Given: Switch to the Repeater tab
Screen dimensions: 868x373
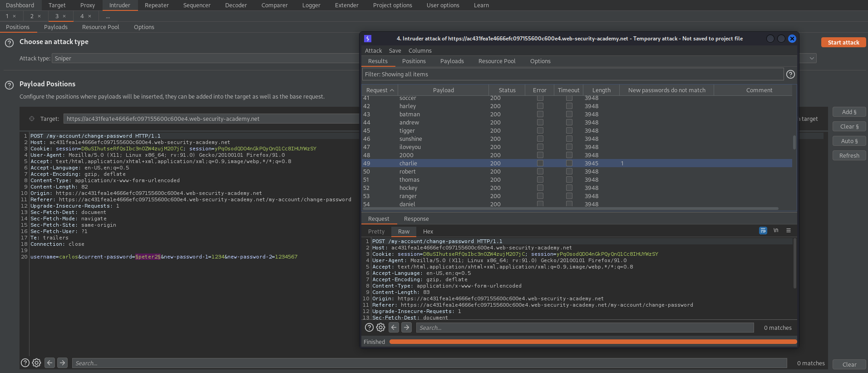Looking at the screenshot, I should pyautogui.click(x=157, y=5).
